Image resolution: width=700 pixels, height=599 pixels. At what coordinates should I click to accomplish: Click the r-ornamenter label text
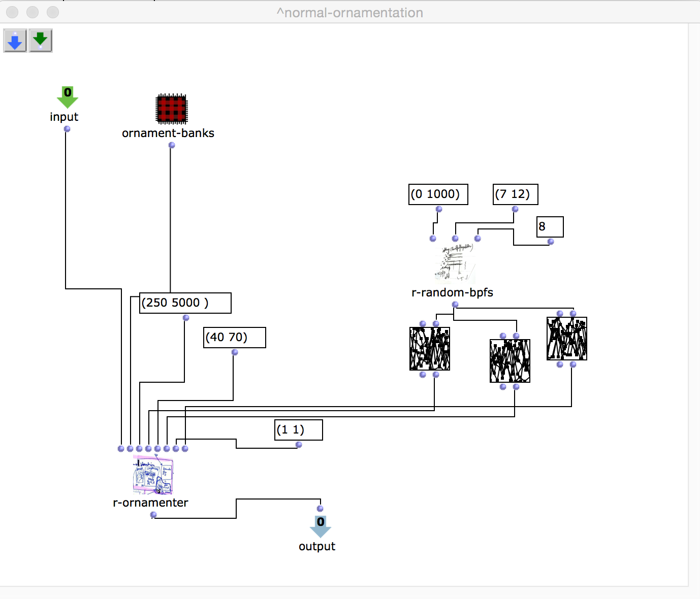coord(150,503)
